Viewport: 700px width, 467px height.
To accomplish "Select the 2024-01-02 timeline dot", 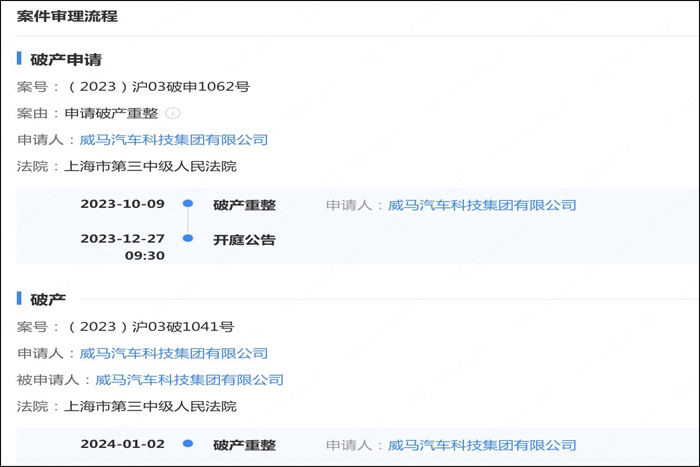I will click(188, 444).
